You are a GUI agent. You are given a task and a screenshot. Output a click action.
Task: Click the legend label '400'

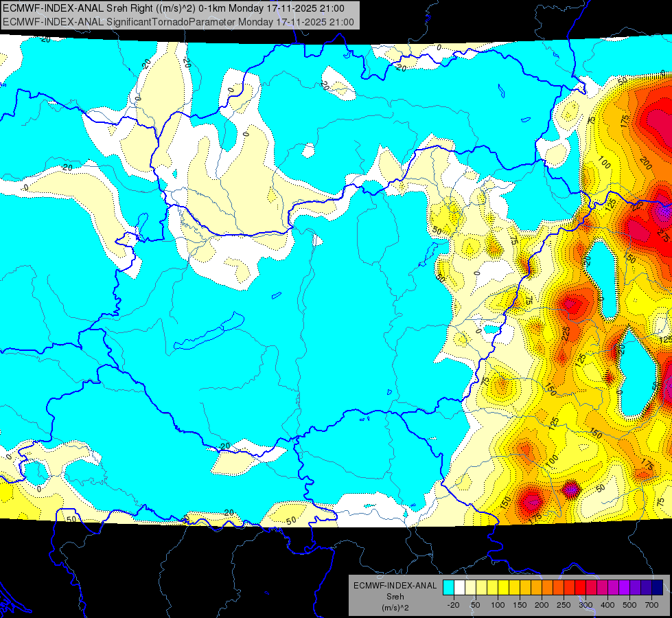(607, 605)
